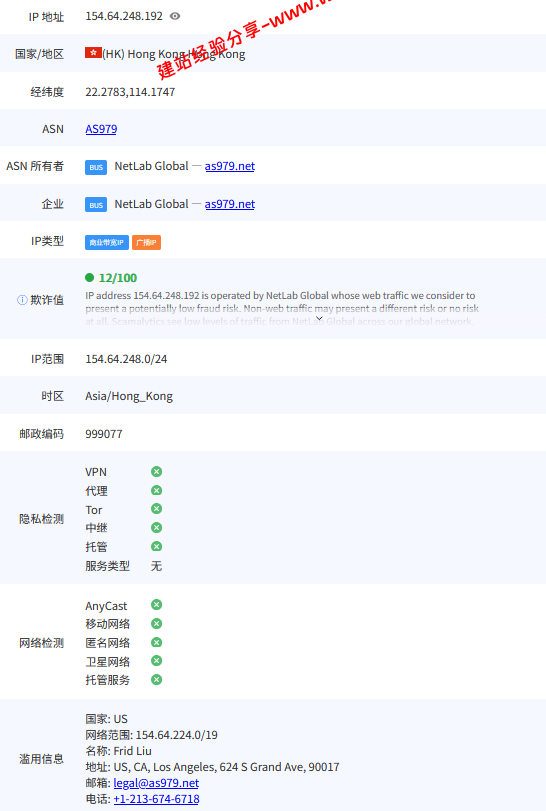Click BUS badge in 企业 row
Screen dimensions: 546x811
pyautogui.click(x=96, y=205)
